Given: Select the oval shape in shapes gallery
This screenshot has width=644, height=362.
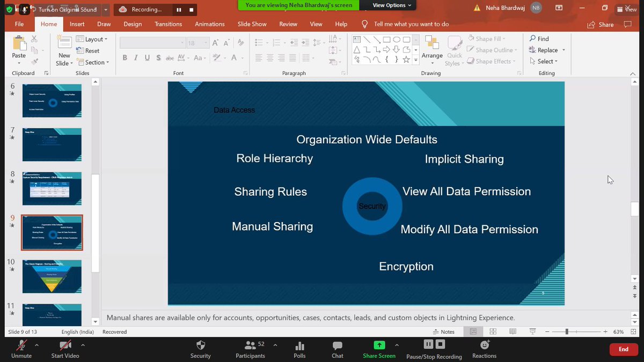Looking at the screenshot, I should [x=397, y=39].
